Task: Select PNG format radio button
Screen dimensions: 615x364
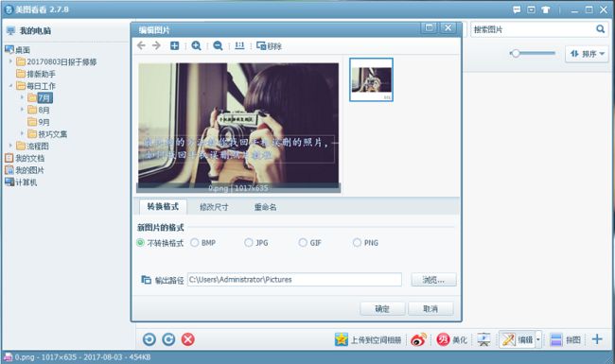Action: pos(357,243)
